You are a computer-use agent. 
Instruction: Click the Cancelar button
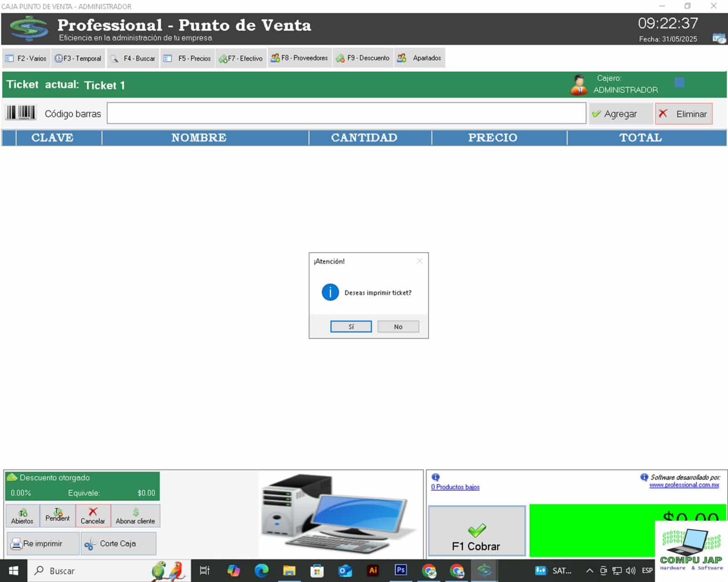93,516
